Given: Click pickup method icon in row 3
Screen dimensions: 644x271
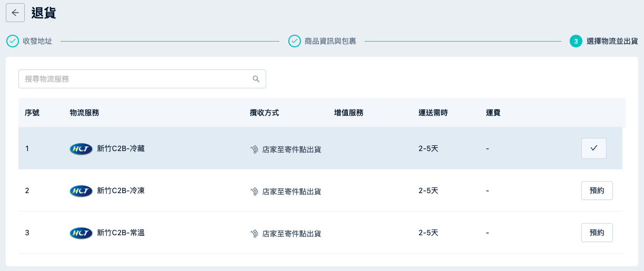Looking at the screenshot, I should 255,234.
